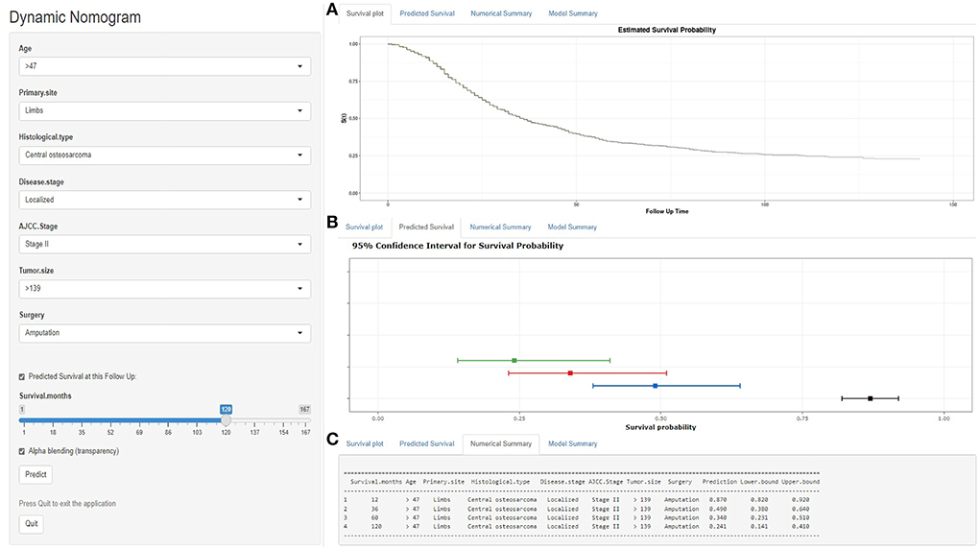Switch to Predicted Survival tab in panel C
980x549 pixels.
427,443
